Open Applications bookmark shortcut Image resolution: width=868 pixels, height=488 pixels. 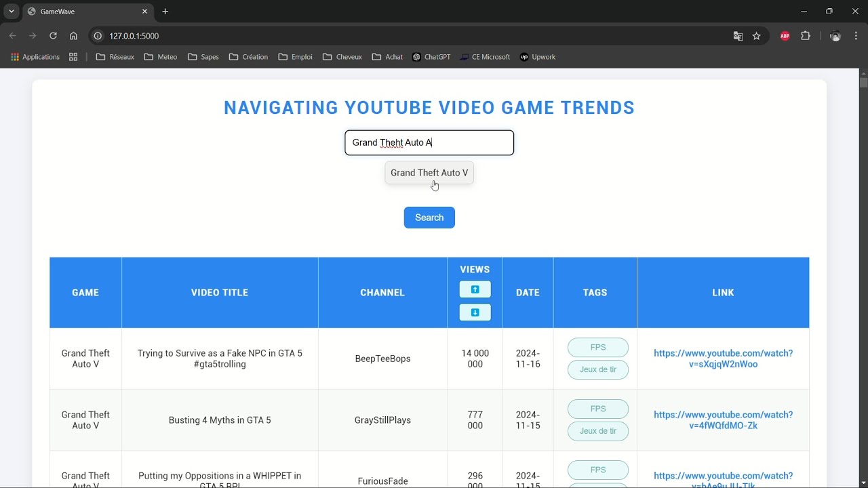tap(35, 57)
